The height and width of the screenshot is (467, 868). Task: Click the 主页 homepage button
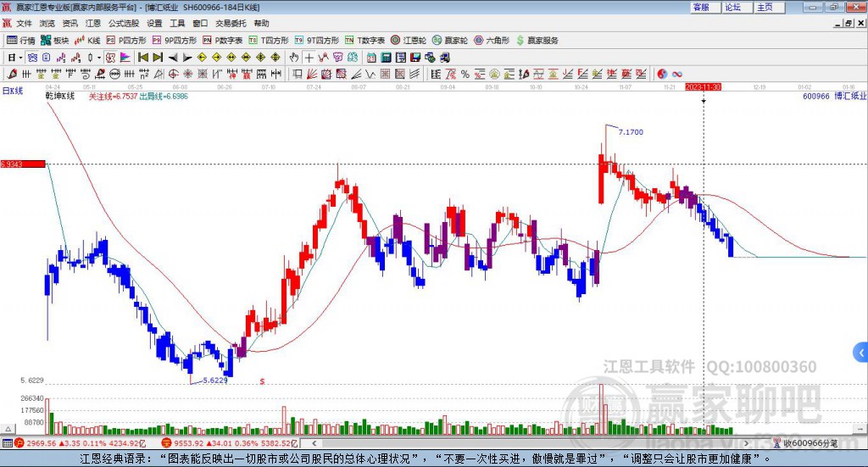[x=769, y=7]
